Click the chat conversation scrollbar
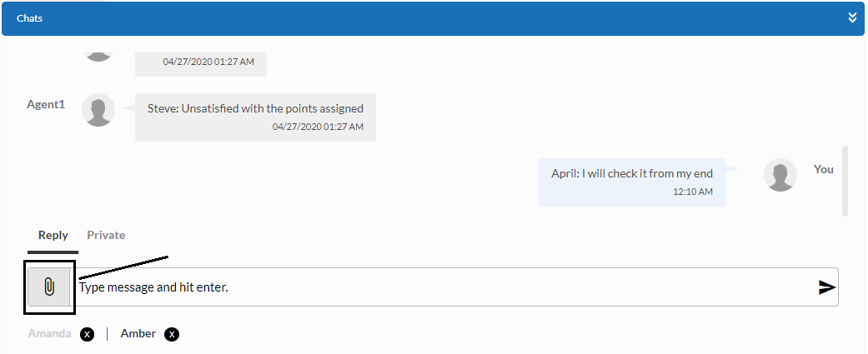This screenshot has height=354, width=868. tap(845, 181)
